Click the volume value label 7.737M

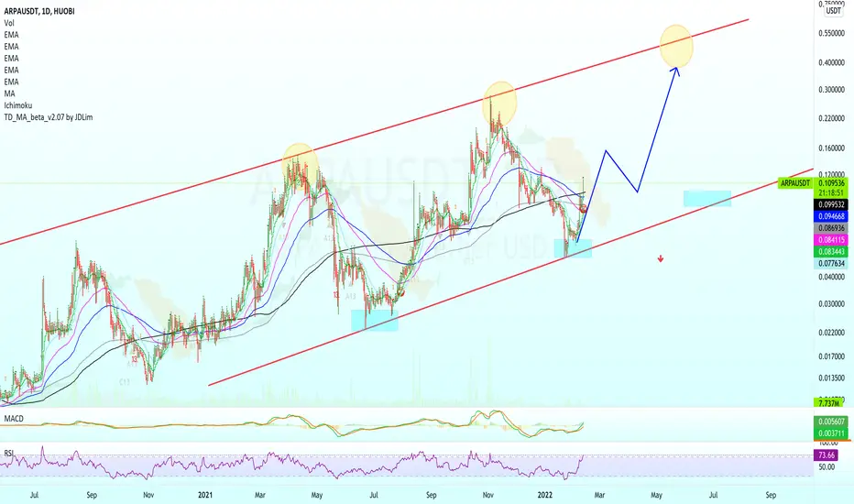(x=829, y=403)
